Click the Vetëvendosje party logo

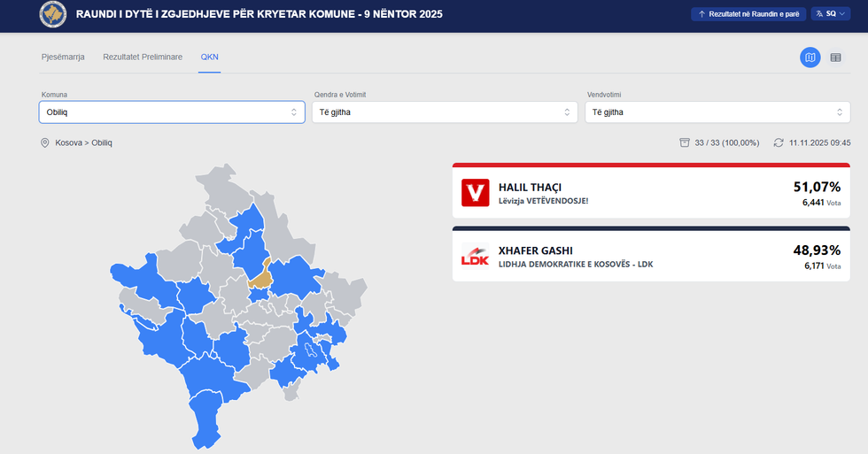pyautogui.click(x=475, y=193)
